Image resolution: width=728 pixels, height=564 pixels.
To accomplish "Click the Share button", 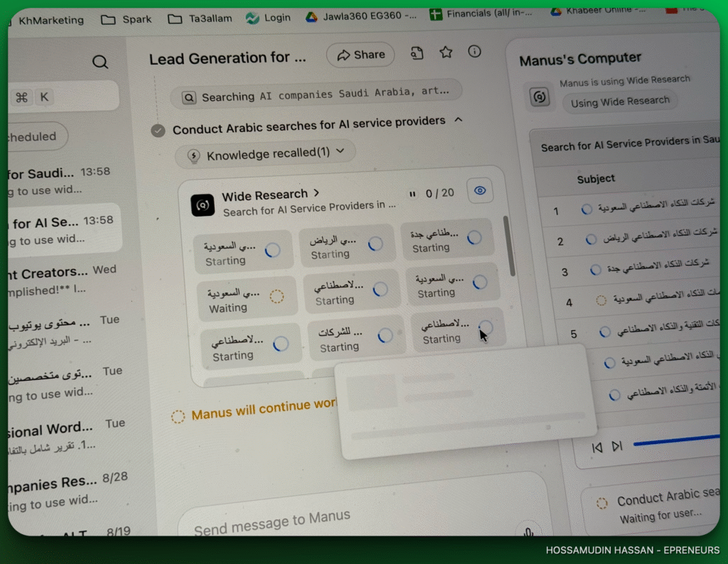I will pos(360,55).
